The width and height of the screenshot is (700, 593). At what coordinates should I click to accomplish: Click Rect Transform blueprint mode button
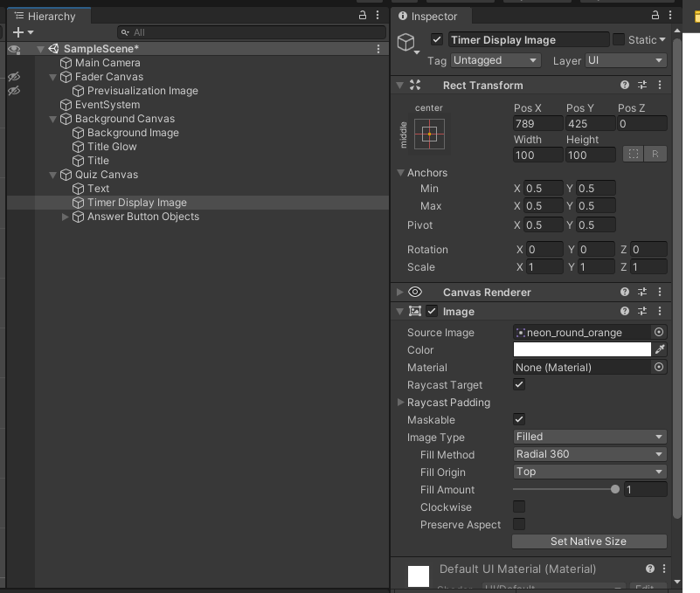pyautogui.click(x=634, y=154)
